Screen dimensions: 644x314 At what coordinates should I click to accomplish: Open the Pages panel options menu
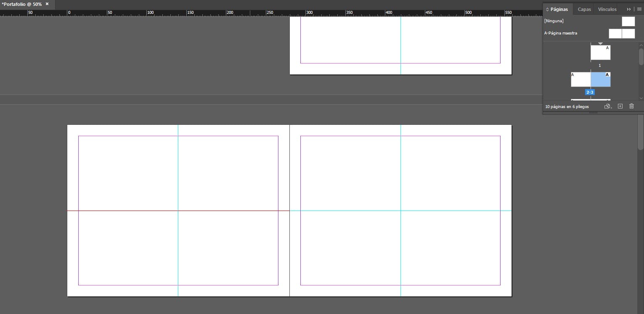click(639, 9)
